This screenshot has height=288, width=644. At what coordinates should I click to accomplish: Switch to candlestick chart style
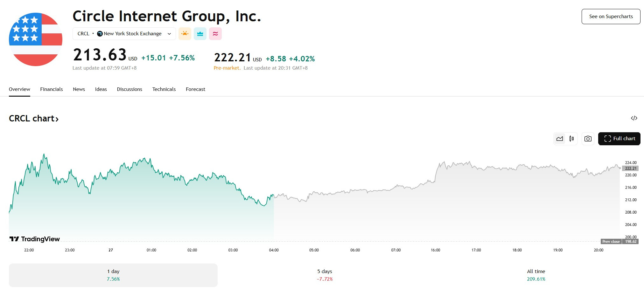point(571,139)
